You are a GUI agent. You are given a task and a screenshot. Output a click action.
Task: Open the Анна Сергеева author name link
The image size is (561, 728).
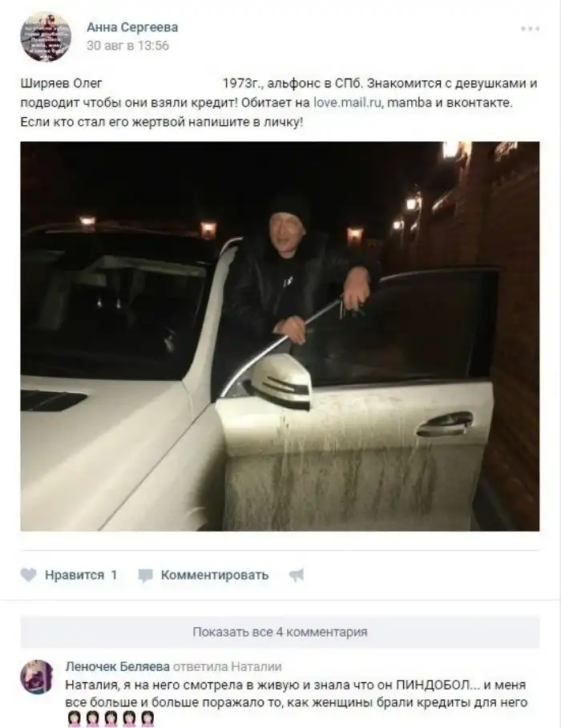(x=132, y=27)
